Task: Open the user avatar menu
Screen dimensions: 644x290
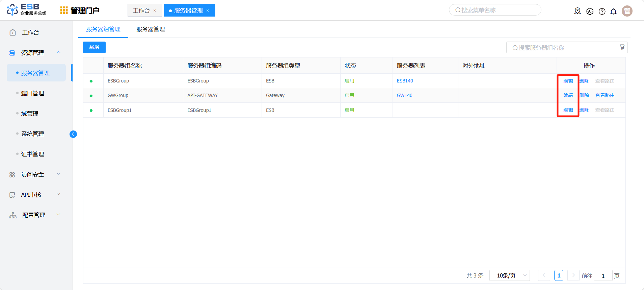Action: pyautogui.click(x=627, y=11)
